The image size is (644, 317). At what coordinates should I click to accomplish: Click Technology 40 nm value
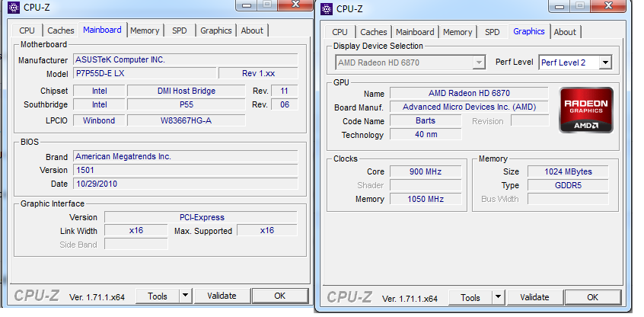[426, 134]
